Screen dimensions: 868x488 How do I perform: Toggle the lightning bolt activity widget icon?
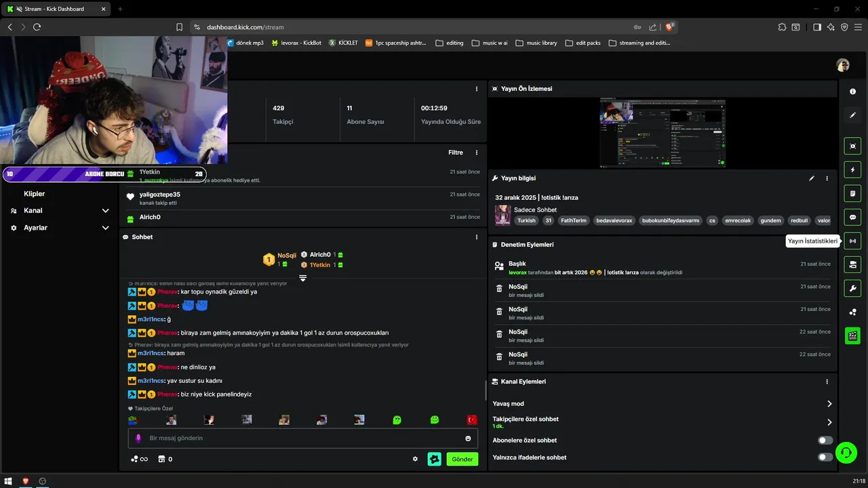tap(852, 169)
